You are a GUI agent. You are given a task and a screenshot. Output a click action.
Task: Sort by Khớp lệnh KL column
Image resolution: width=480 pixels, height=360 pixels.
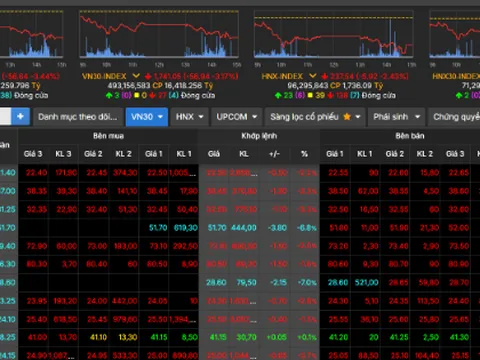pyautogui.click(x=244, y=154)
